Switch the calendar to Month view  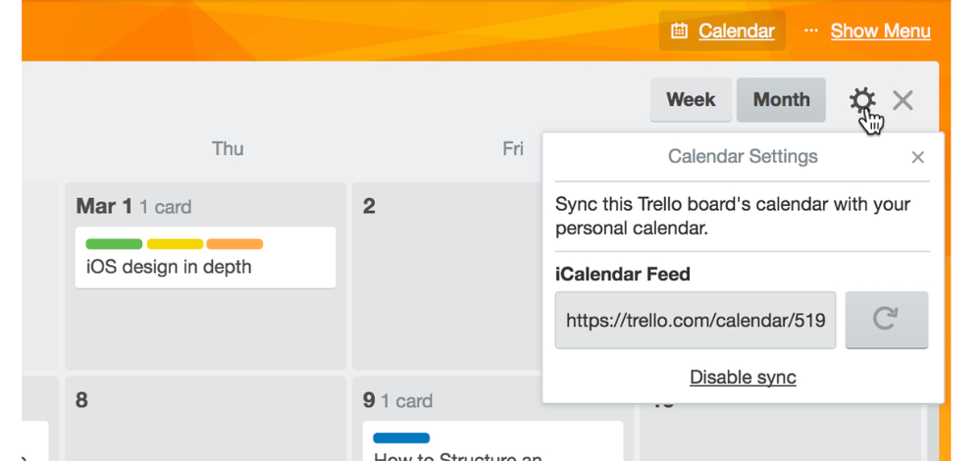pos(781,100)
